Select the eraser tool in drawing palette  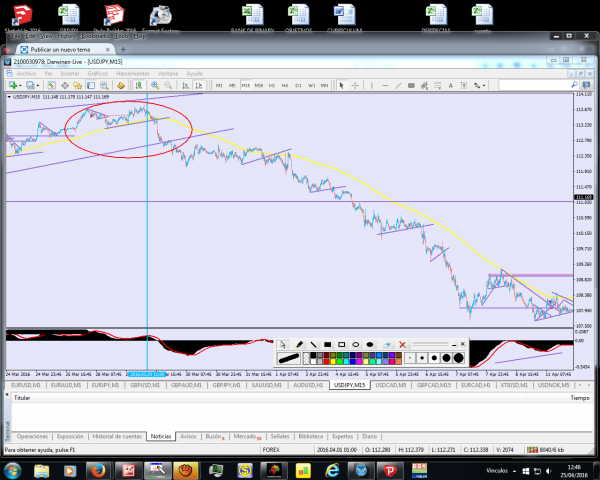(386, 344)
